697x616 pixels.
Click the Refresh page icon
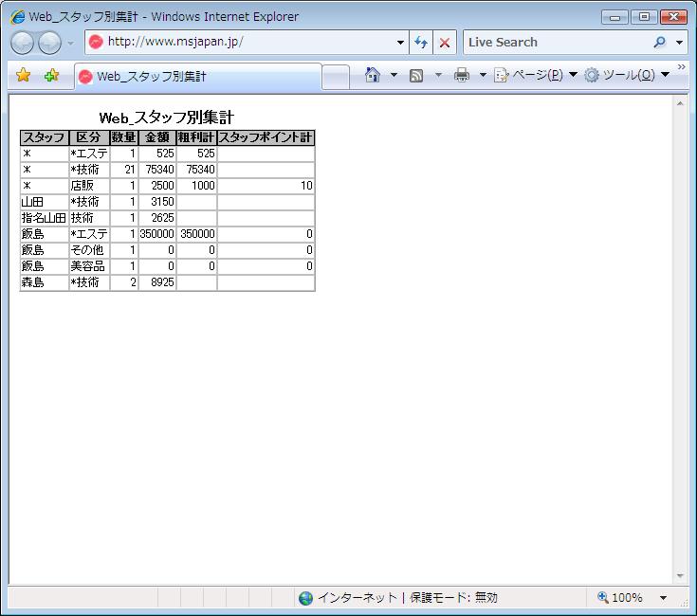tap(421, 43)
